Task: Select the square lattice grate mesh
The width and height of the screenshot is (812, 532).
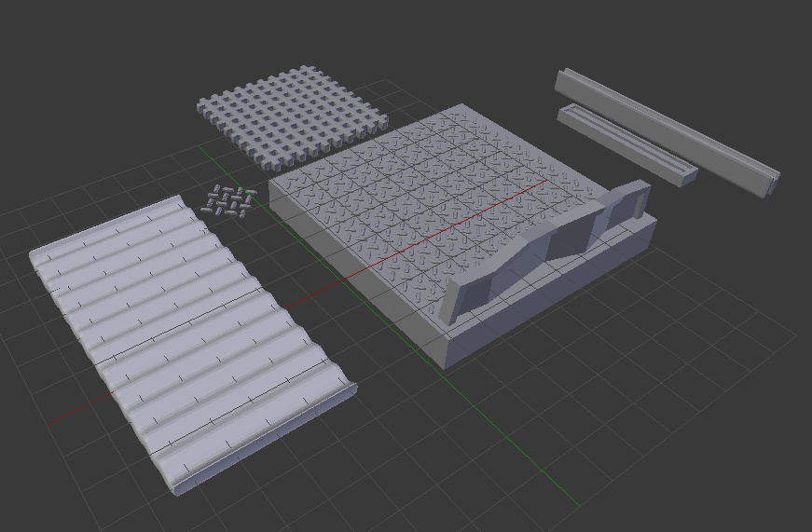Action: pos(293,117)
